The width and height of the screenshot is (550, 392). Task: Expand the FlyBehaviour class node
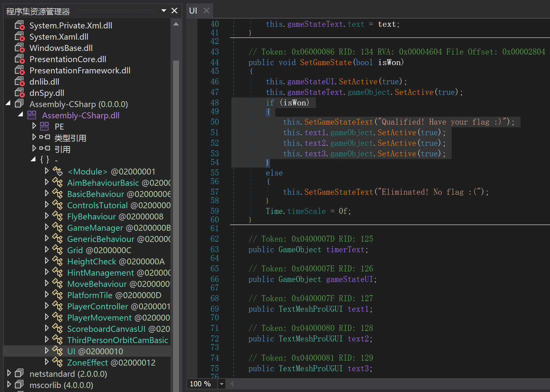(47, 216)
